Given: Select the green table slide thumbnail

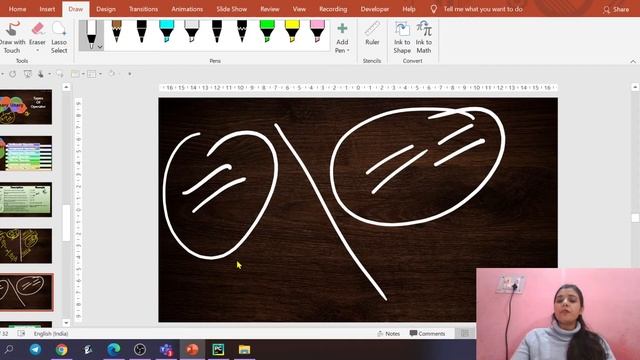Looking at the screenshot, I should [x=26, y=199].
